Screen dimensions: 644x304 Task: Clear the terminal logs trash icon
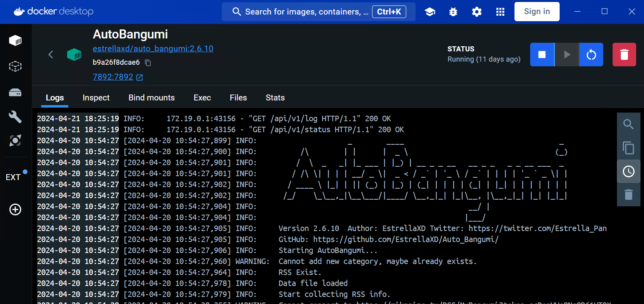click(x=629, y=195)
